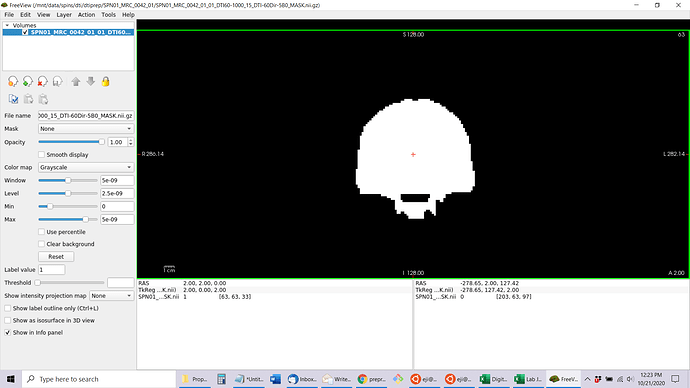Open the Tools menu

pos(108,15)
